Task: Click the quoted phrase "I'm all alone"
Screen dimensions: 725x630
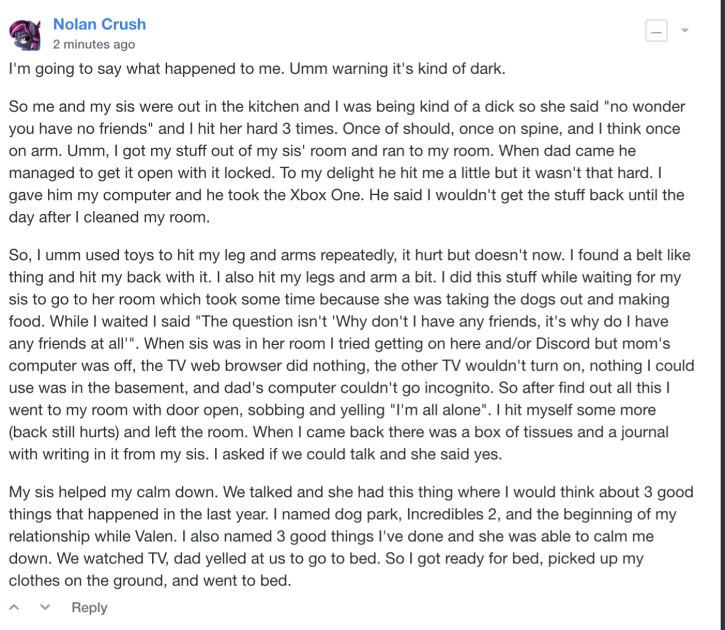Action: pos(438,410)
